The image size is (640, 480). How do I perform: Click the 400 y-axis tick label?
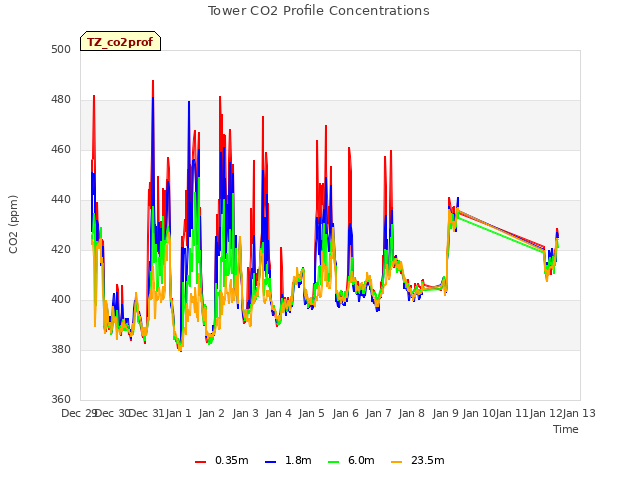point(61,300)
